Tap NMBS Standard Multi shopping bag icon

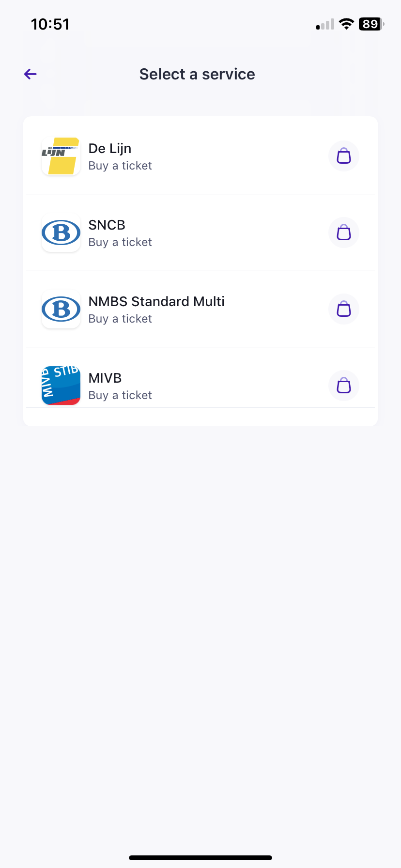pyautogui.click(x=344, y=309)
